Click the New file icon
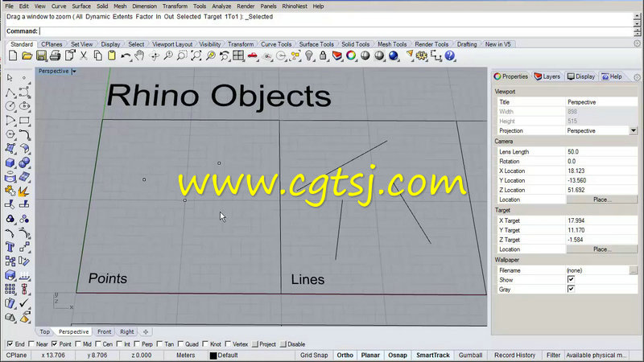Image resolution: width=644 pixels, height=362 pixels. (x=13, y=56)
